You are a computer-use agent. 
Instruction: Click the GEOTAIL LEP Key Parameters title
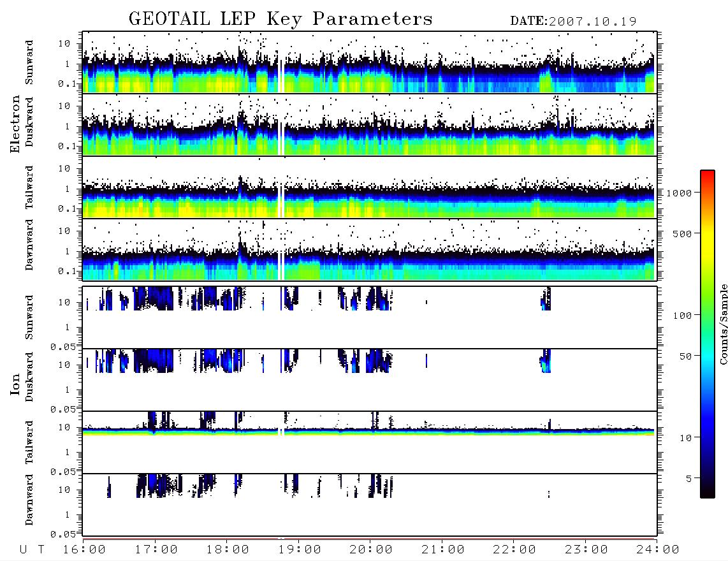(280, 19)
